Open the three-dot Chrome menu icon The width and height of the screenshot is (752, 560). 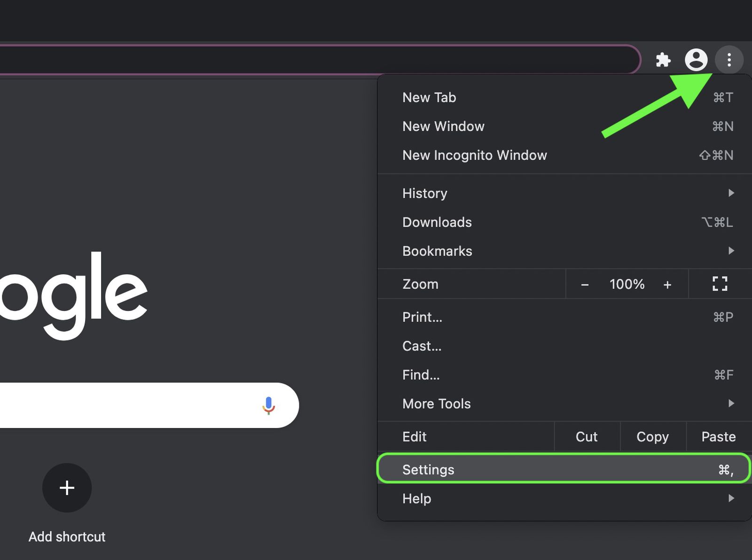coord(729,59)
